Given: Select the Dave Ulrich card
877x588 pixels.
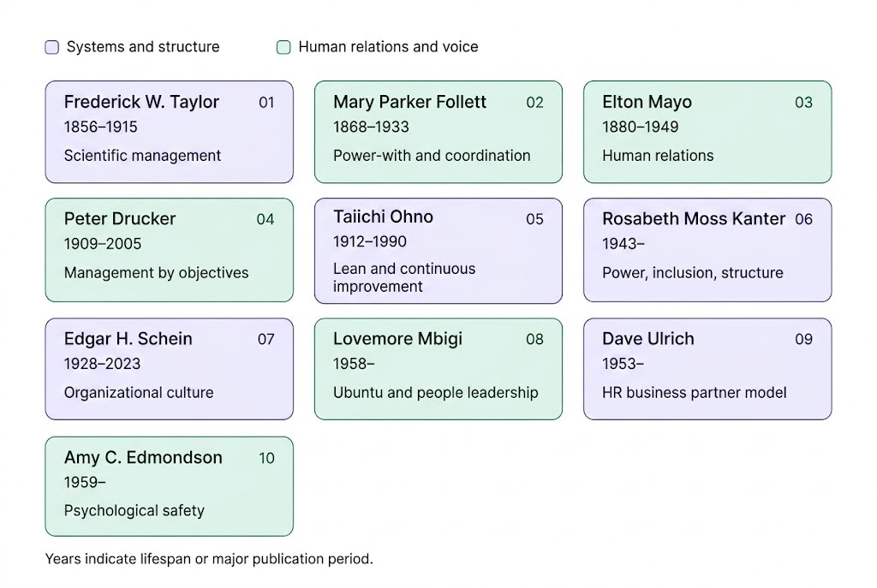Looking at the screenshot, I should (707, 369).
